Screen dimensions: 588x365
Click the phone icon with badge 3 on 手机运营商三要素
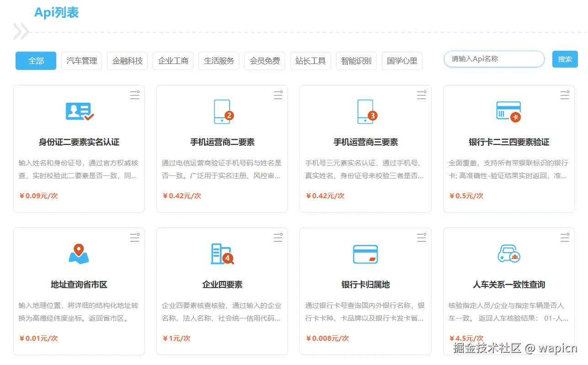click(365, 111)
